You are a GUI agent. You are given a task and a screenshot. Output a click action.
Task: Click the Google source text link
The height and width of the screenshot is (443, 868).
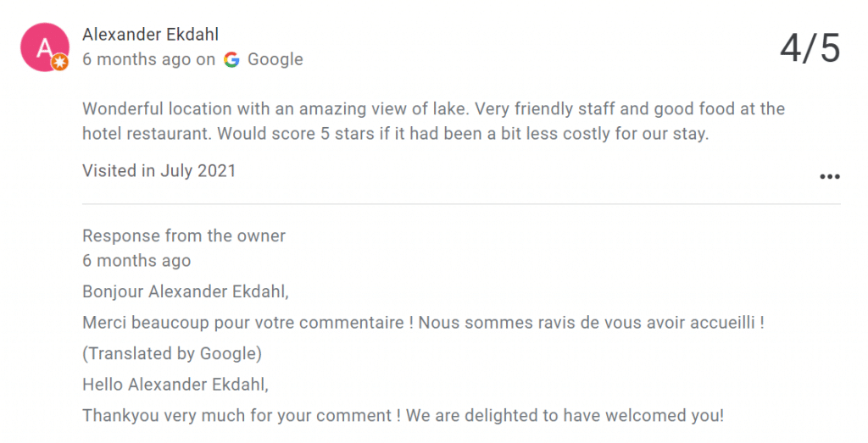click(275, 59)
